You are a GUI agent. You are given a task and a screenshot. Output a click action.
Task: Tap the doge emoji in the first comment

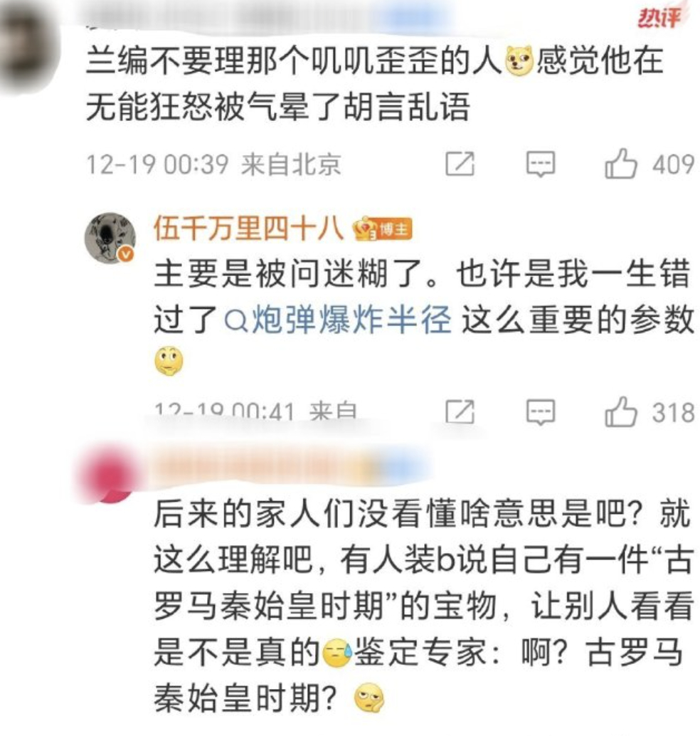click(x=519, y=61)
